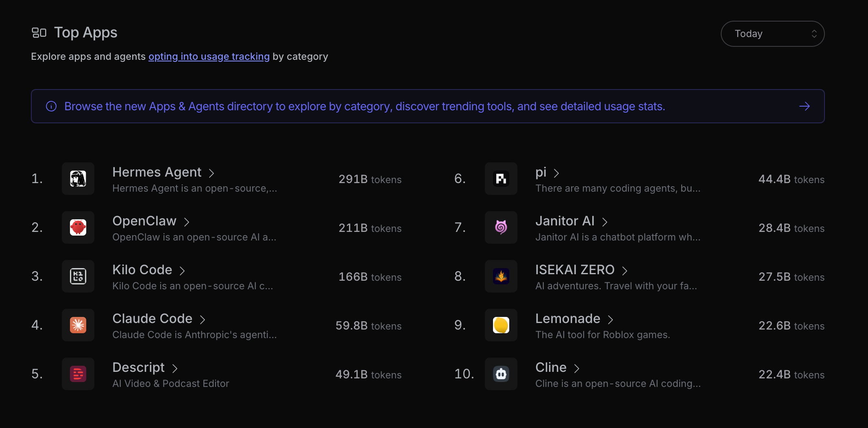868x428 pixels.
Task: Click the Descript app icon
Action: pos(78,374)
